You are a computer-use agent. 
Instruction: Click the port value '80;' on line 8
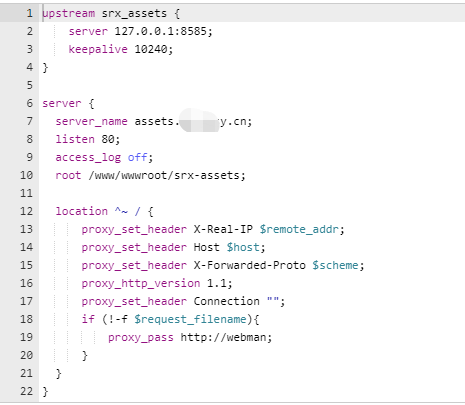click(x=111, y=139)
